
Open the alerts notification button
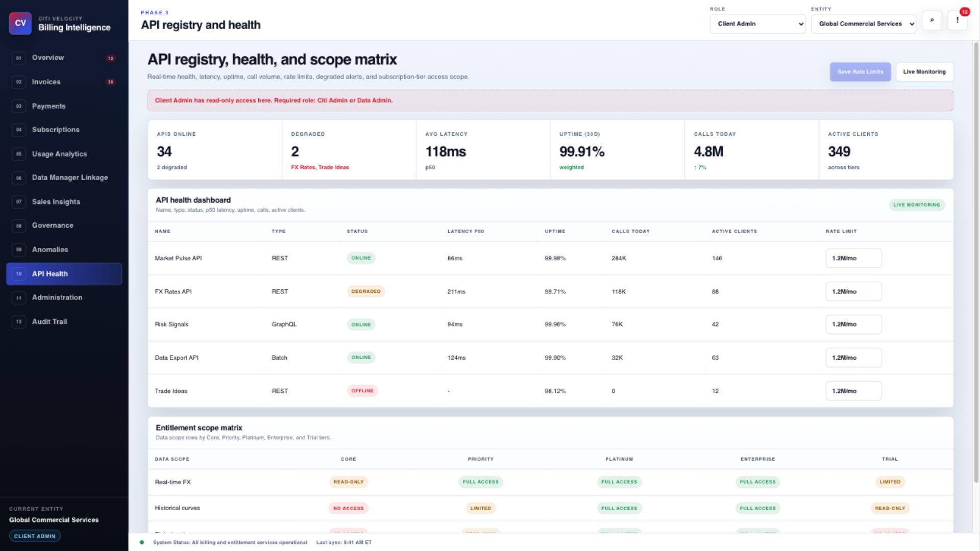coord(958,20)
